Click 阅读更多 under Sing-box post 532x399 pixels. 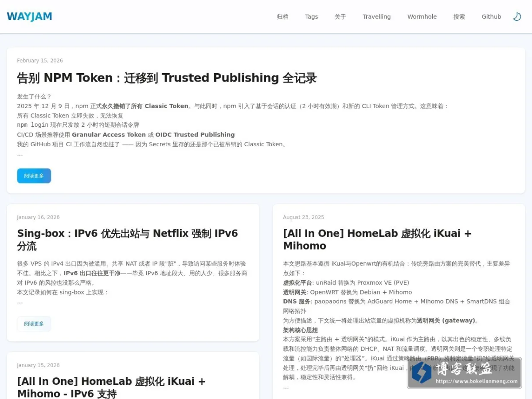(x=34, y=324)
